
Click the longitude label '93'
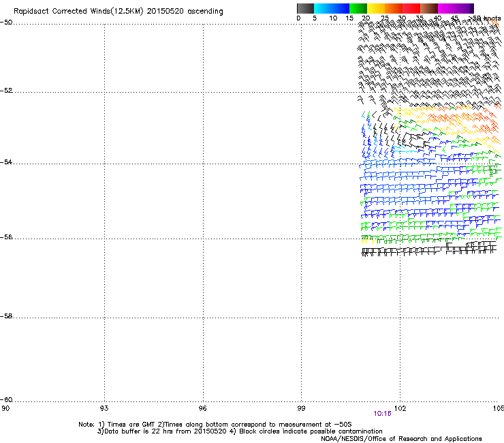tap(104, 408)
